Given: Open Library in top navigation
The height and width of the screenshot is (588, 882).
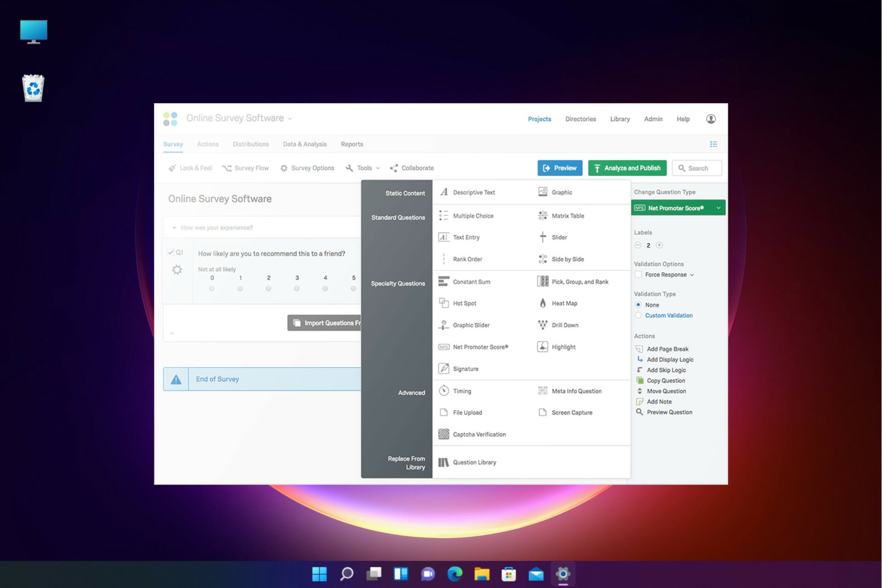Looking at the screenshot, I should pyautogui.click(x=620, y=119).
